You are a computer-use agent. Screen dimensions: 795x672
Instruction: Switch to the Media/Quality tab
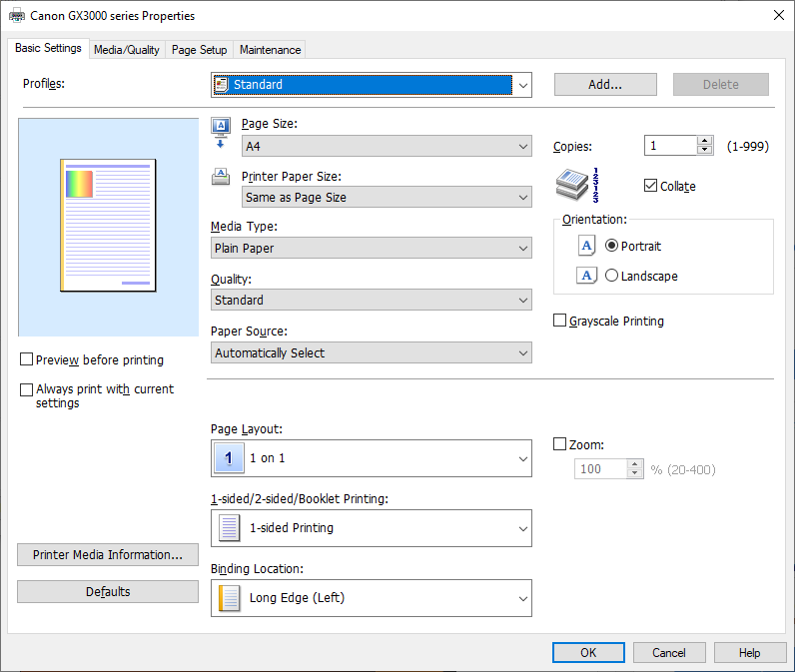(x=127, y=50)
